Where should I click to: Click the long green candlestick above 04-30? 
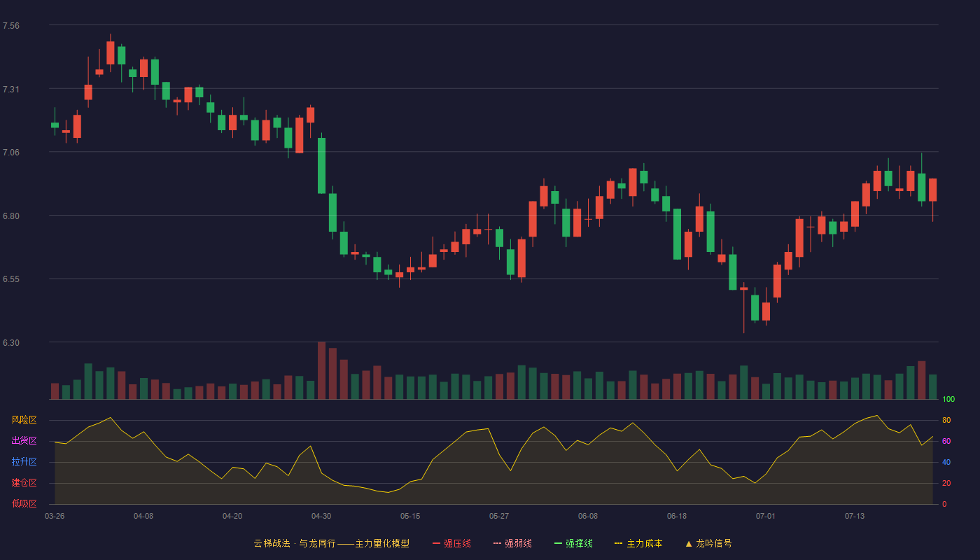point(321,165)
